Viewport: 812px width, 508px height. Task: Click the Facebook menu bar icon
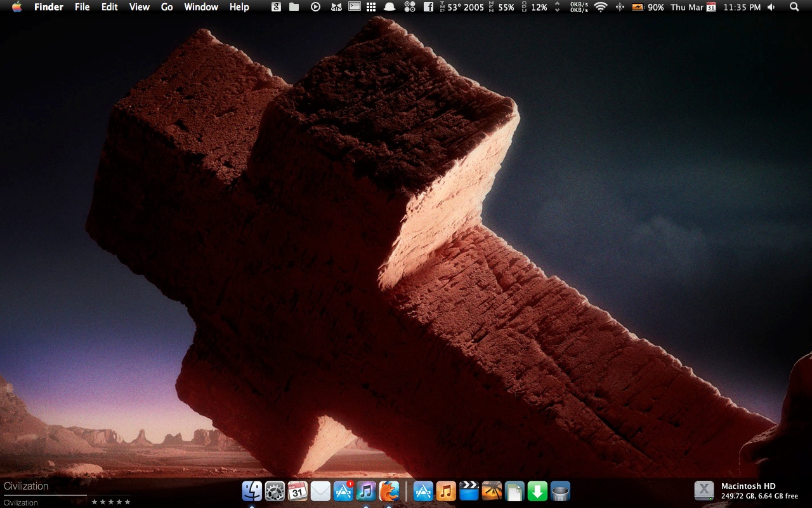point(428,7)
